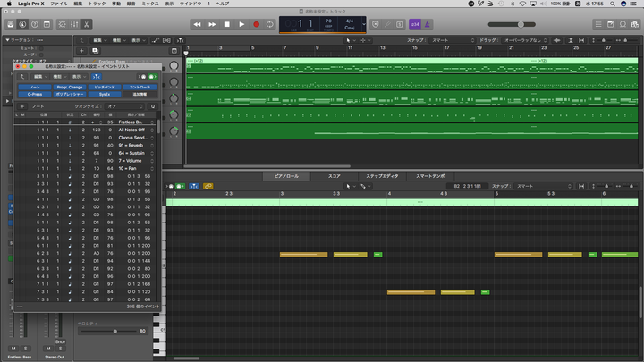Click the Q quantize button in Event List

point(153,106)
